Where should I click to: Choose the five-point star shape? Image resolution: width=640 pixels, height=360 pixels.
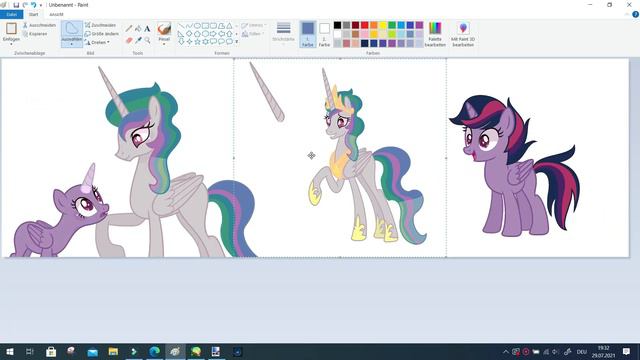pyautogui.click(x=197, y=42)
